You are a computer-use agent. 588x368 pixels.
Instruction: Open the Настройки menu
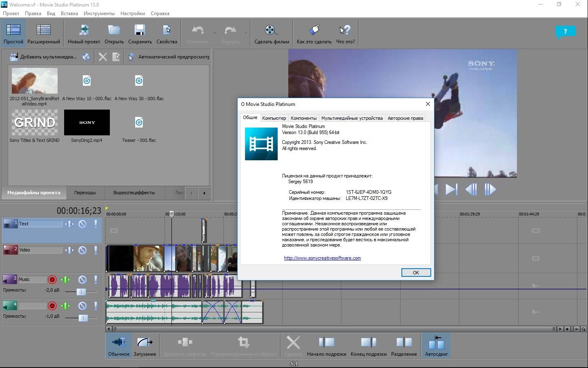click(x=133, y=13)
